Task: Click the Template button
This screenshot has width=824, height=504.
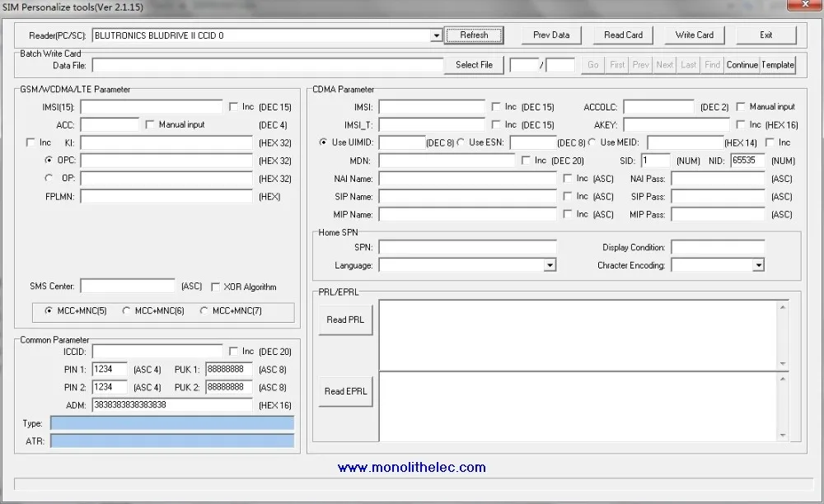Action: 779,64
